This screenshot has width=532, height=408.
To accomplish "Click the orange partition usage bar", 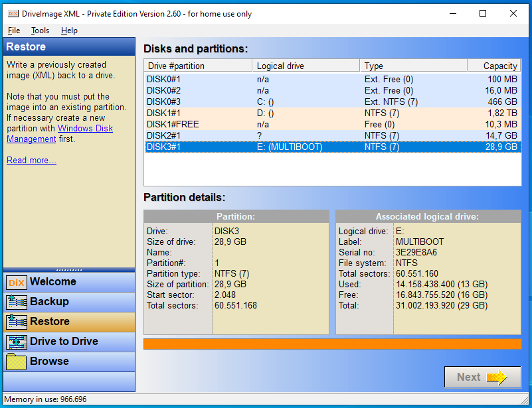I will 333,344.
